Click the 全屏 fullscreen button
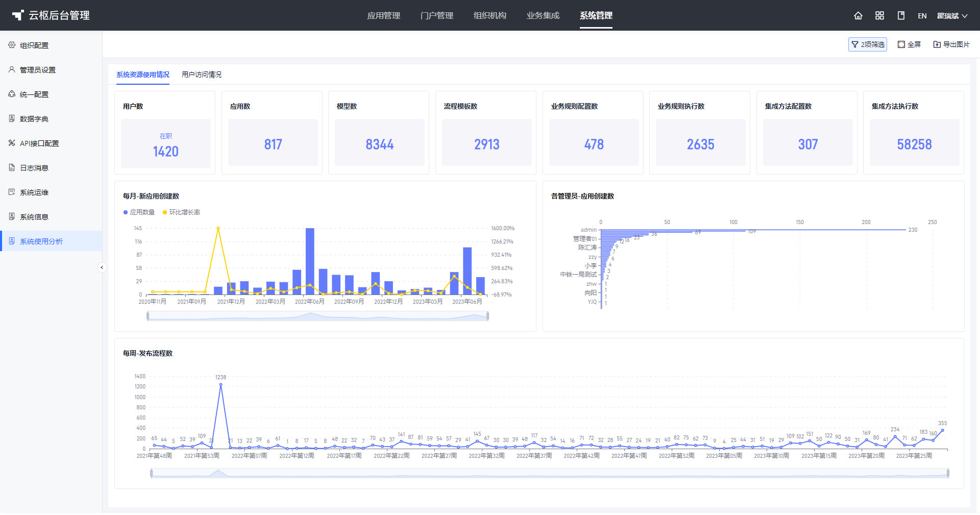The height and width of the screenshot is (515, 980). point(909,44)
